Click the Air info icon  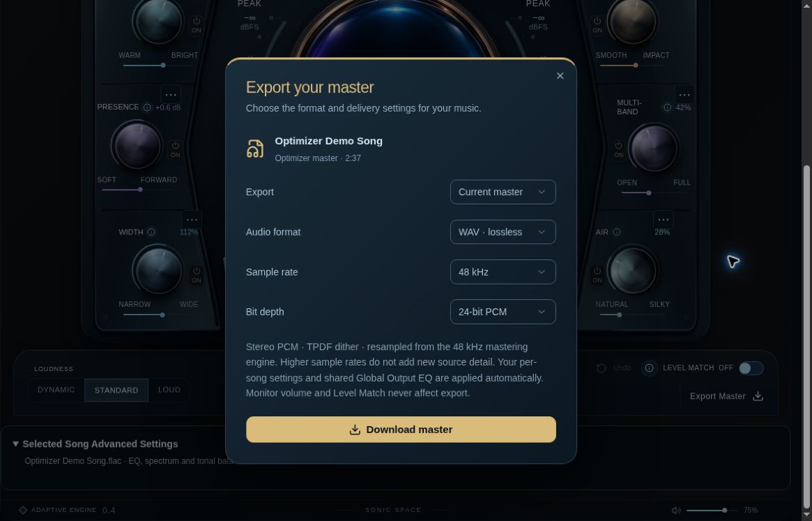pyautogui.click(x=617, y=232)
